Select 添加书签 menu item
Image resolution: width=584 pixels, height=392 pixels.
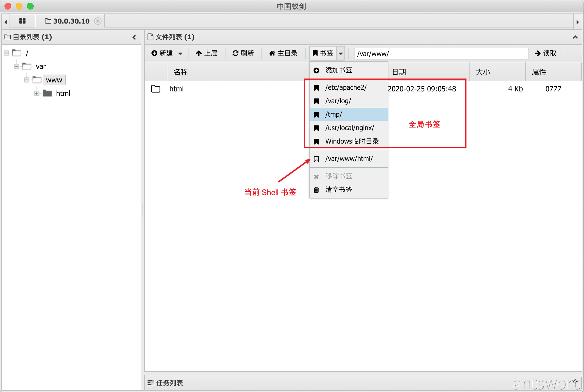339,70
